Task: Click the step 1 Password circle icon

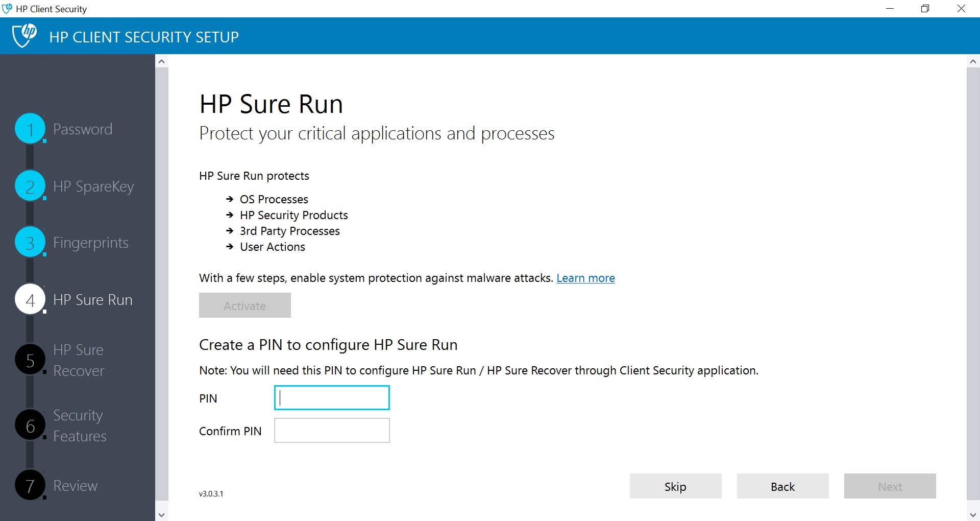Action: (x=30, y=129)
